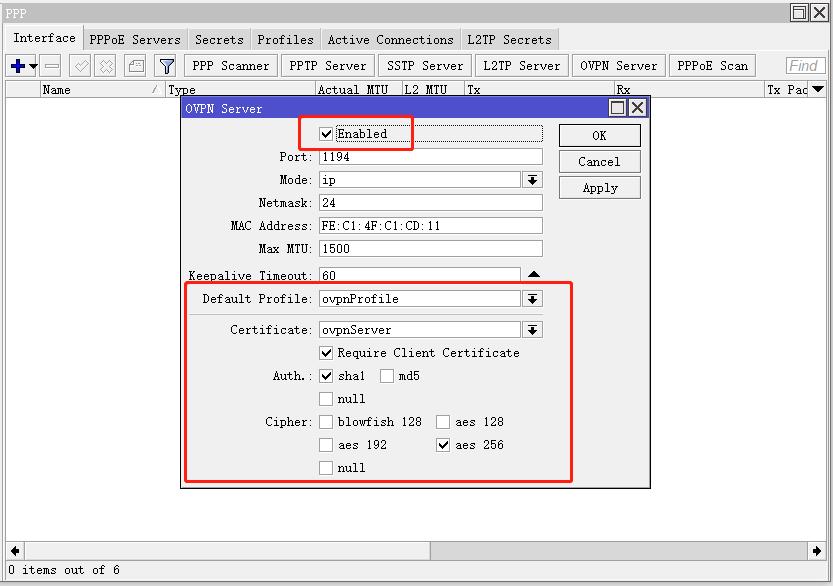The width and height of the screenshot is (833, 586).
Task: Enable interface using the checkmark icon
Action: [80, 66]
